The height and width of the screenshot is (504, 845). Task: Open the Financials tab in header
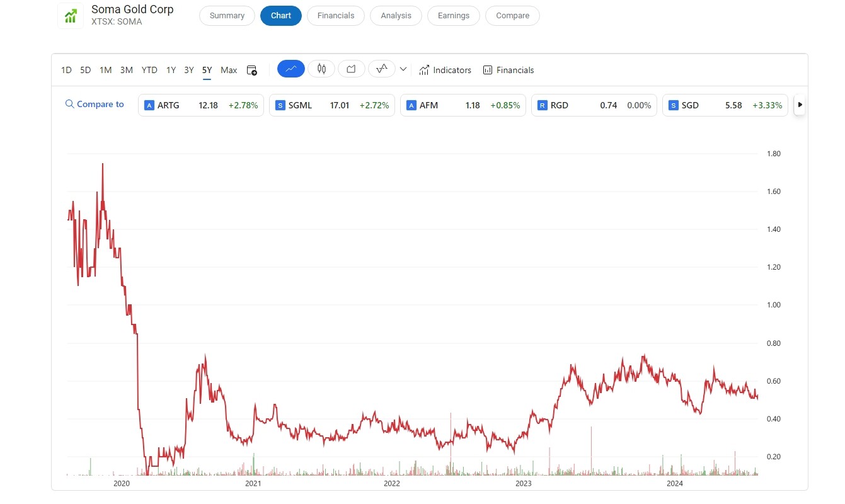click(336, 16)
